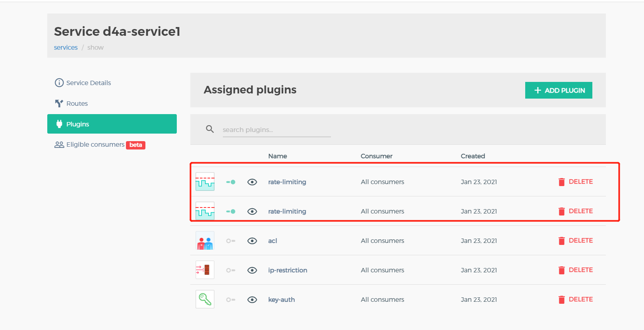Click Jan 23, 2021 in the ip-restriction row
Viewport: 644px width, 330px height.
479,270
